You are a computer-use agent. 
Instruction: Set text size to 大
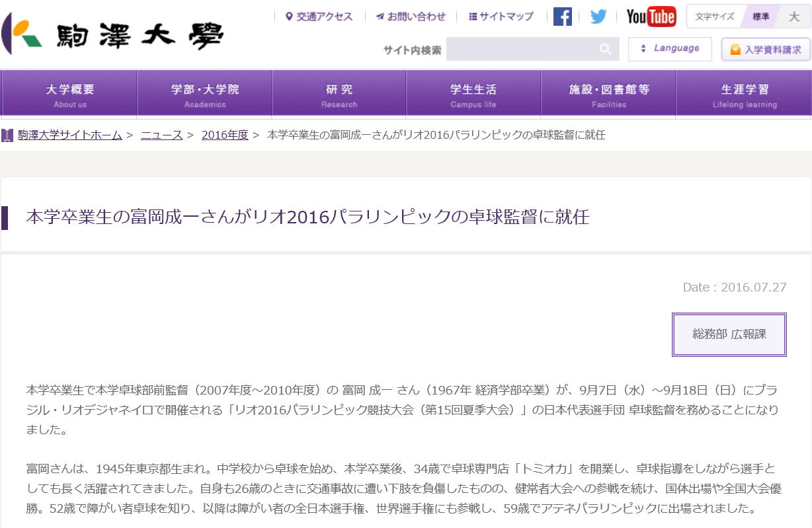pyautogui.click(x=794, y=17)
